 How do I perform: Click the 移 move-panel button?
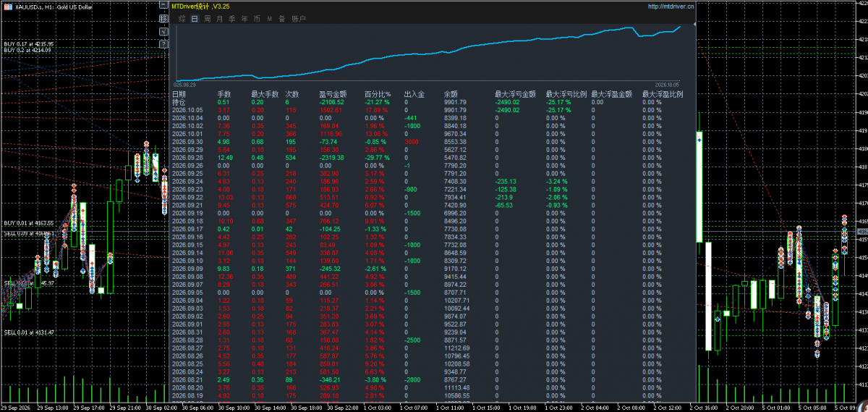tap(163, 19)
